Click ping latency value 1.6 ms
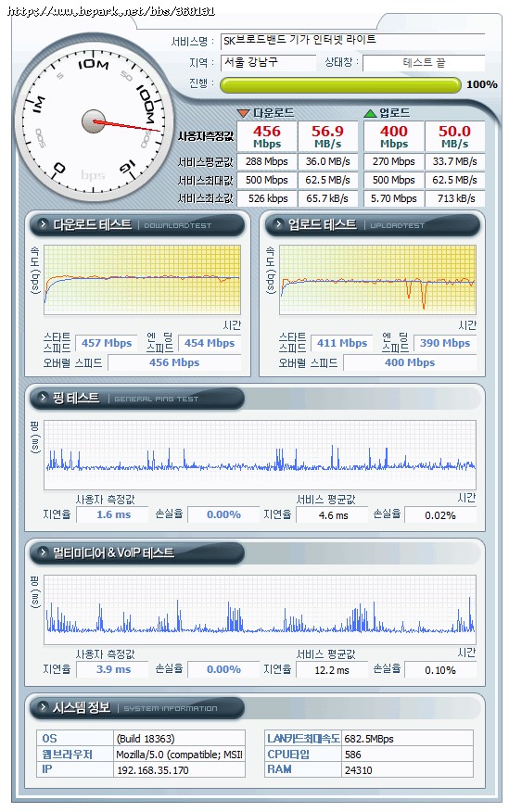Viewport: 509px width, 812px height. 113,514
